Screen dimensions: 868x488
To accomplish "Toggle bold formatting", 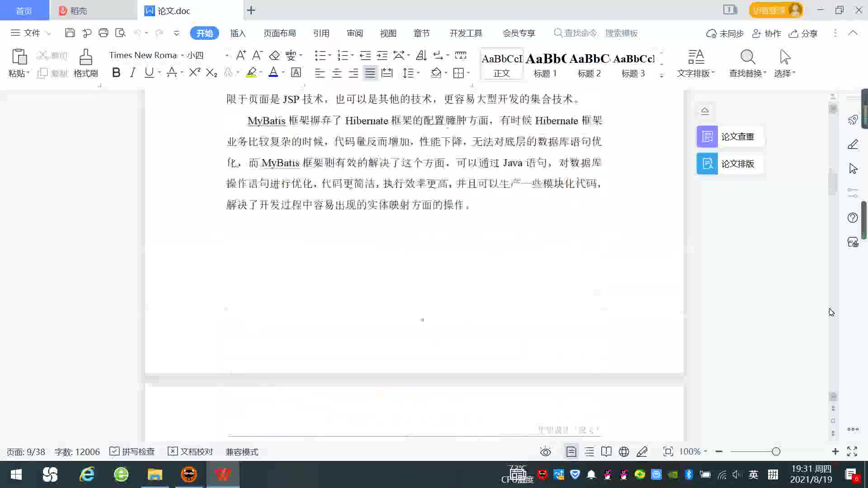I will pyautogui.click(x=116, y=73).
